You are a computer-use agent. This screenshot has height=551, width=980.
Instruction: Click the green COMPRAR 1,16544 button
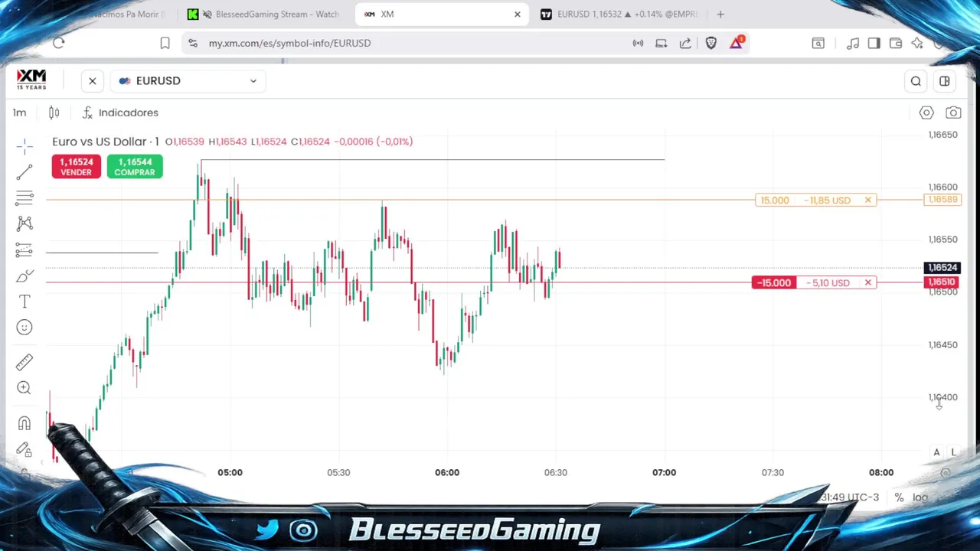pyautogui.click(x=135, y=166)
